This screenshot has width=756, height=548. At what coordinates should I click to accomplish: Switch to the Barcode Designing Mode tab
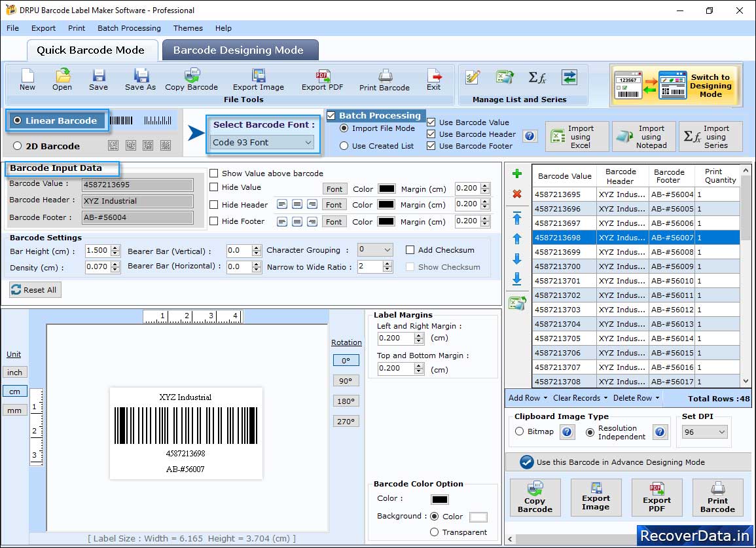[x=240, y=50]
